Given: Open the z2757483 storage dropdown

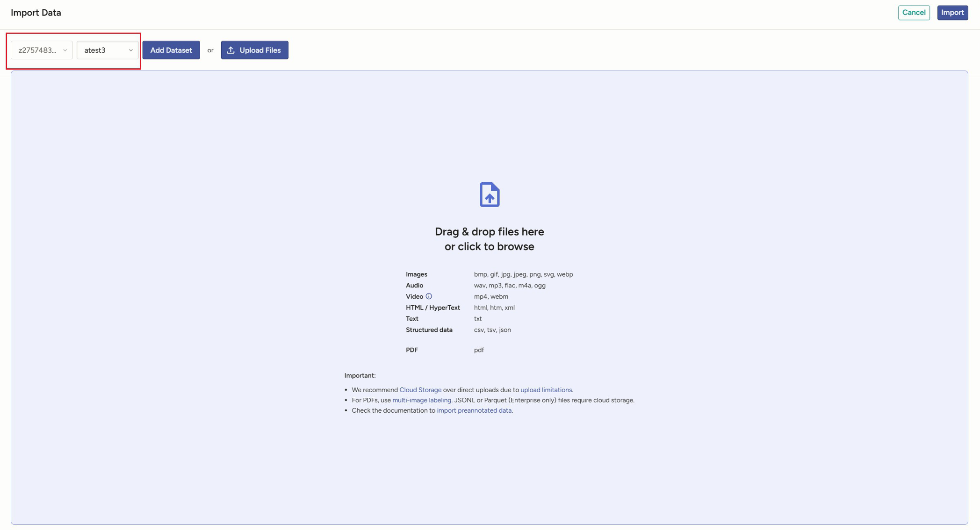Looking at the screenshot, I should tap(37, 50).
